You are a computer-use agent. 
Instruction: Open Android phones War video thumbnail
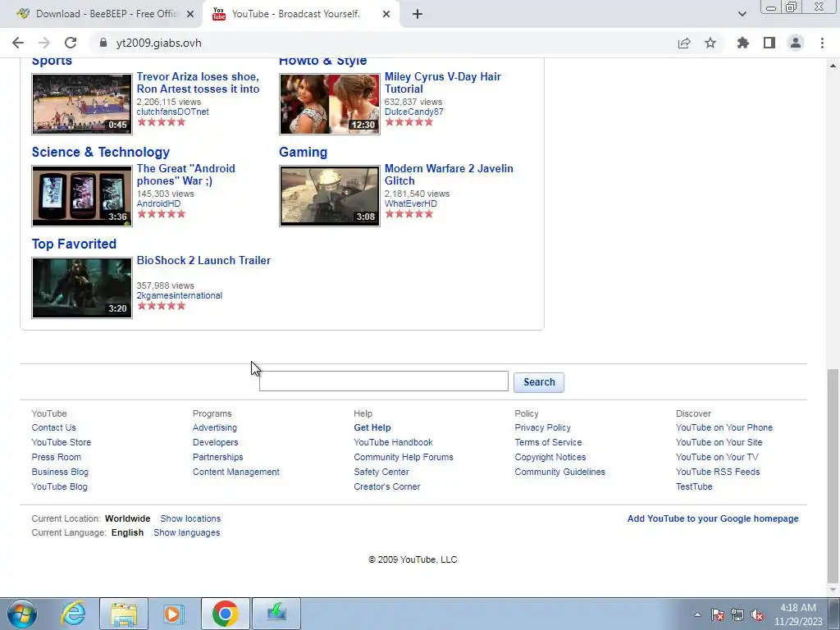point(82,196)
